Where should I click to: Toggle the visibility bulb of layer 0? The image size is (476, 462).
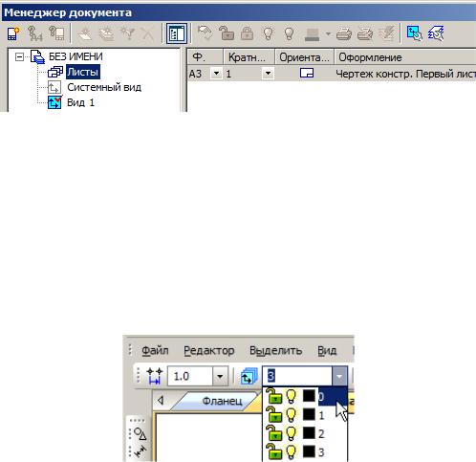292,396
